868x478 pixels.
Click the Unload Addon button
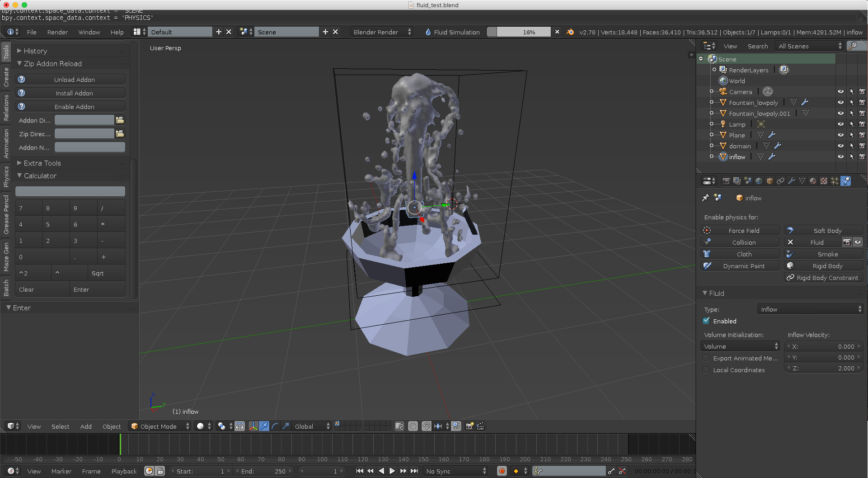click(x=70, y=80)
